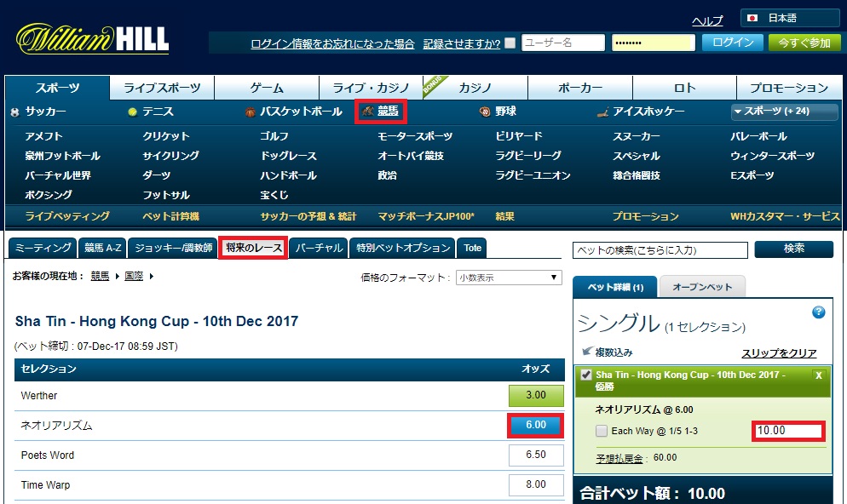Toggle the 記録させますか remember checkbox
The image size is (847, 504).
click(510, 43)
